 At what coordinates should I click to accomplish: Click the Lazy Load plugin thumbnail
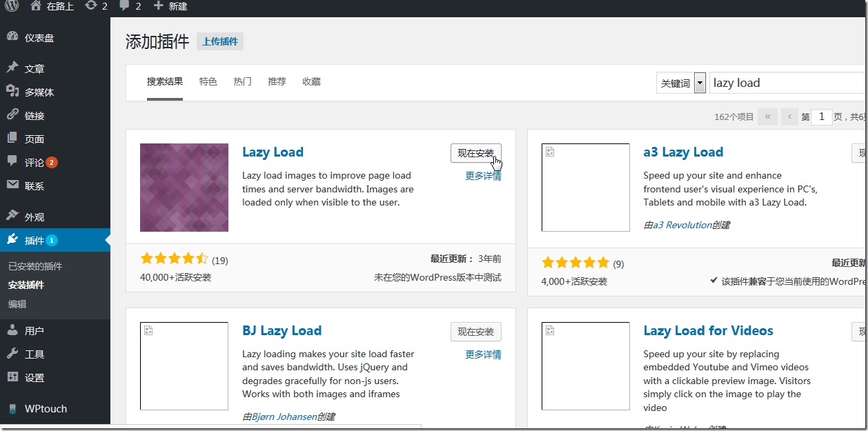pos(184,188)
